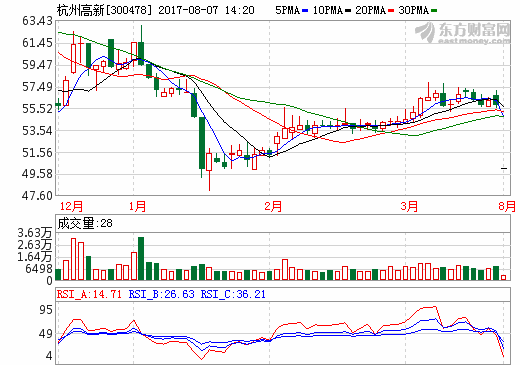Click the 5PMA legend label
The height and width of the screenshot is (365, 520).
tap(288, 10)
